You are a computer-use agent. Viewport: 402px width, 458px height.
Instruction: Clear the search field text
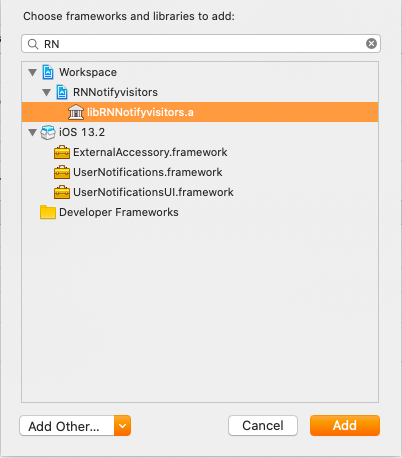pos(371,43)
